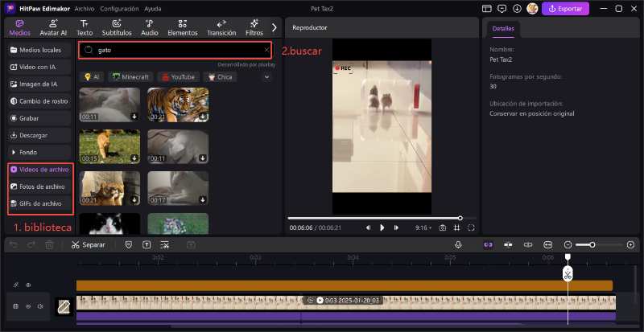Download the tiger stock video
The image size is (644, 332).
[x=203, y=117]
